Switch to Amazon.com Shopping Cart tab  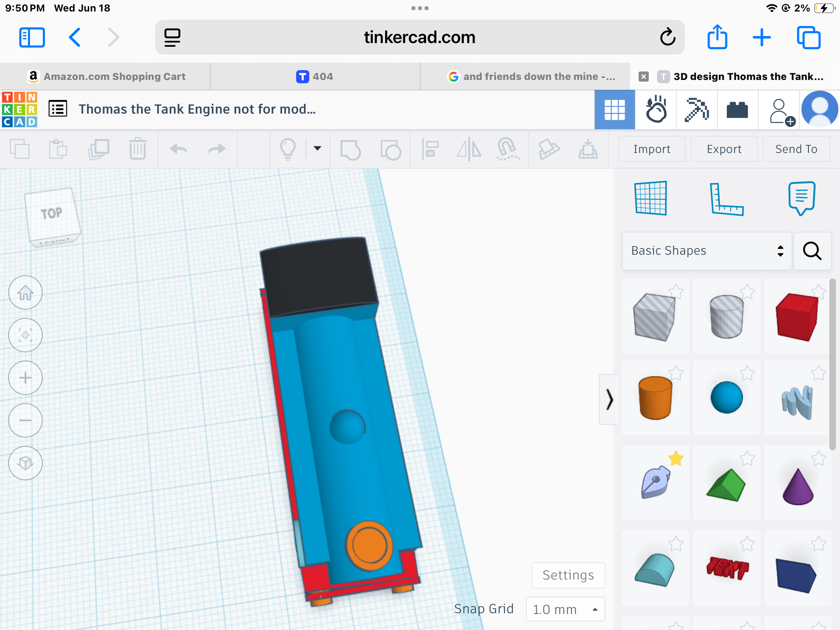[x=105, y=77]
